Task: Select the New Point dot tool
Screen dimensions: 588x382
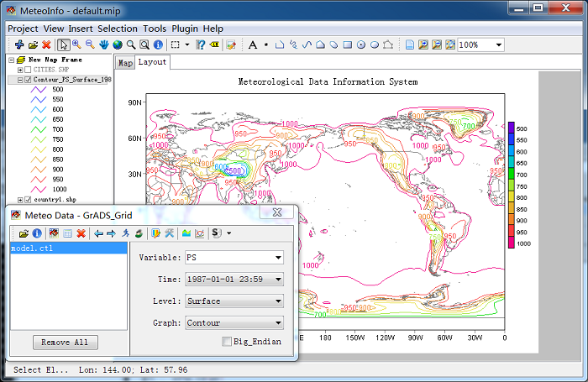Action: click(x=266, y=44)
